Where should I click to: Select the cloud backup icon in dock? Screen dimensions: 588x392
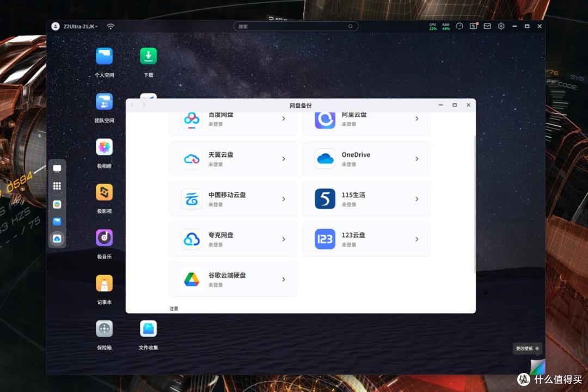pyautogui.click(x=57, y=238)
